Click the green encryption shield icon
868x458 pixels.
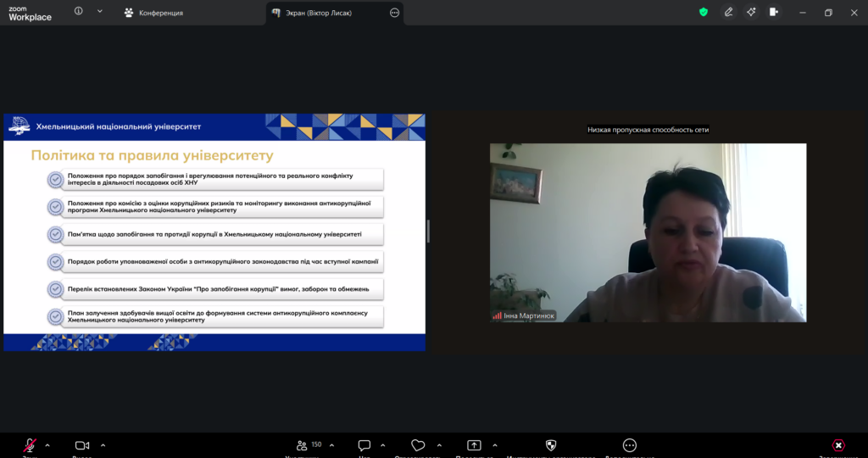click(703, 12)
